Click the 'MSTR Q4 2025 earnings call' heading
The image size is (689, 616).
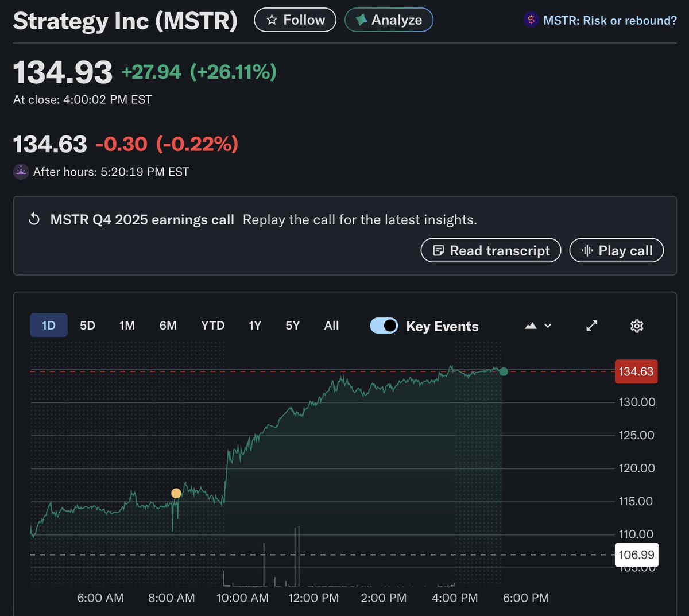[x=142, y=220]
